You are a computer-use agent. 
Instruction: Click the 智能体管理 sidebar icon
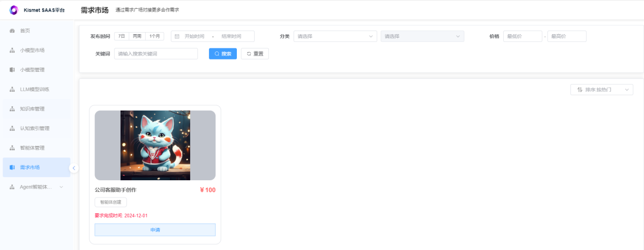tap(12, 148)
